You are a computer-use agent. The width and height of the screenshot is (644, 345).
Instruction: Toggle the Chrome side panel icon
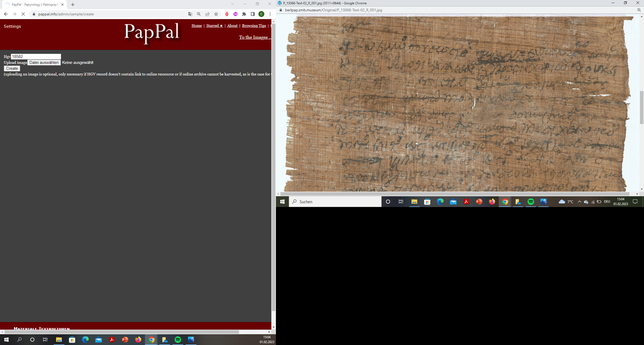coord(253,14)
